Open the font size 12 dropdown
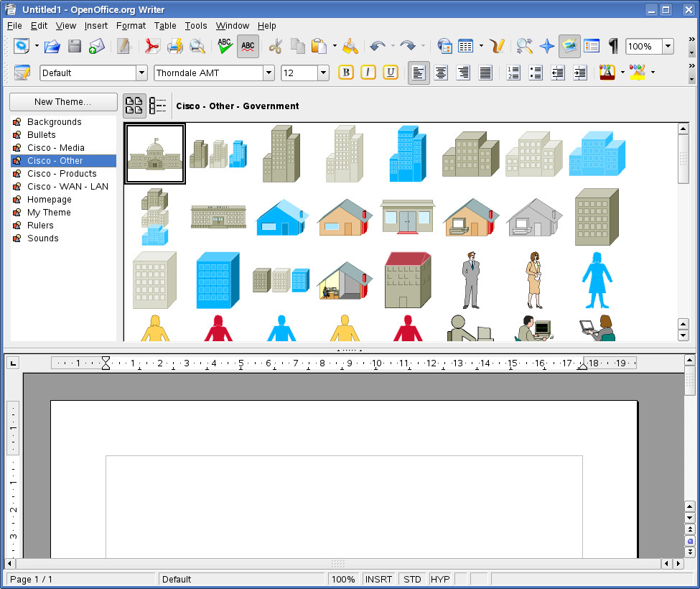Viewport: 700px width, 589px height. [x=323, y=73]
